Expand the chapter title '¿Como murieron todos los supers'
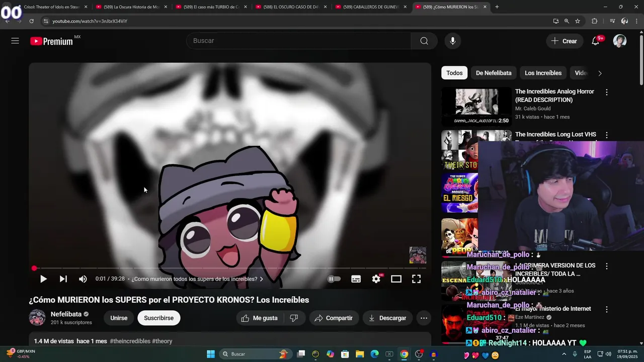Screen dimensions: 644x362 tap(197, 279)
